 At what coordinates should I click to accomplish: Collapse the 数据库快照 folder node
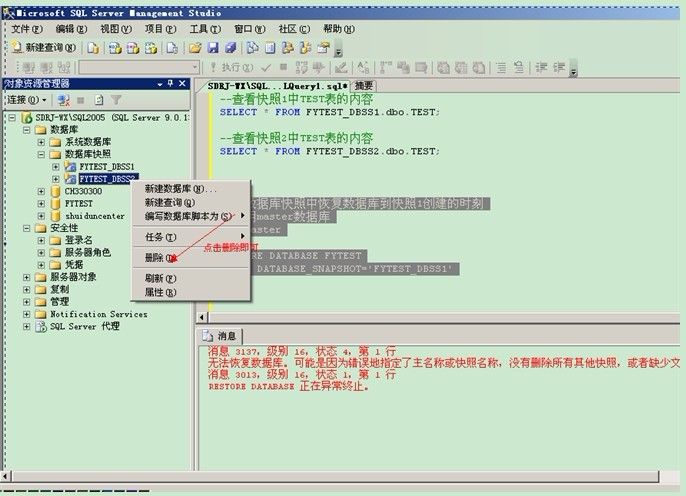(x=41, y=154)
